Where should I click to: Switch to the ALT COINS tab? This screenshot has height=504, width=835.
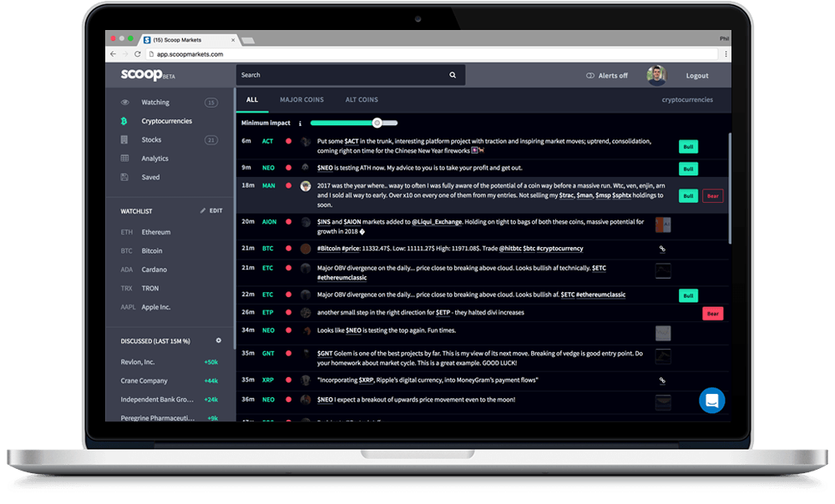[x=362, y=99]
